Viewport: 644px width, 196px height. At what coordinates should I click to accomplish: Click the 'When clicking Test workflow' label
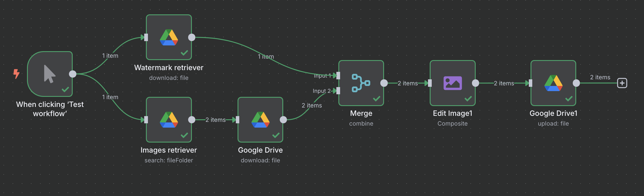pos(50,109)
